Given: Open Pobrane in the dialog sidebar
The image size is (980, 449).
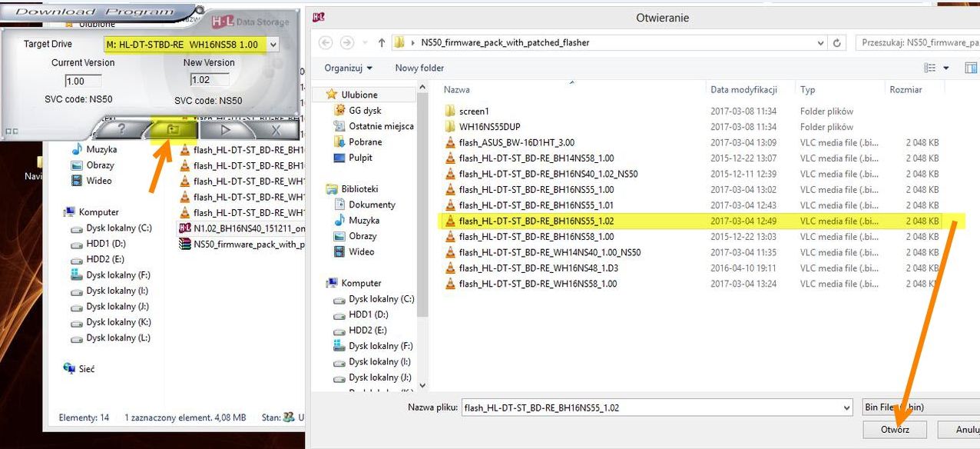Looking at the screenshot, I should pos(358,142).
